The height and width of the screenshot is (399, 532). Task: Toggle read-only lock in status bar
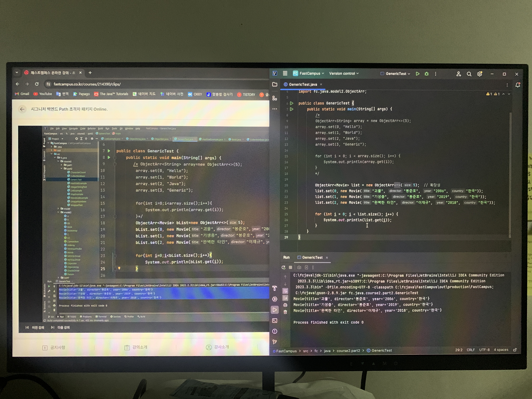(515, 350)
